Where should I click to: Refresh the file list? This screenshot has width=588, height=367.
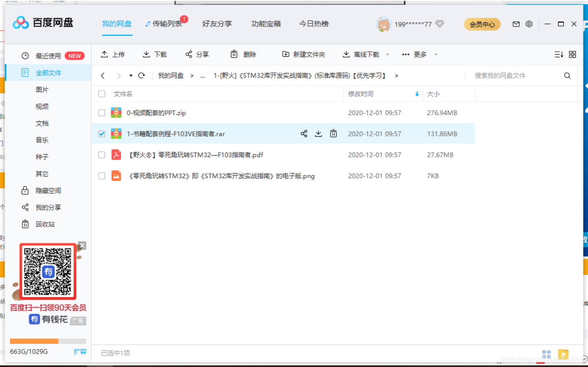point(141,76)
